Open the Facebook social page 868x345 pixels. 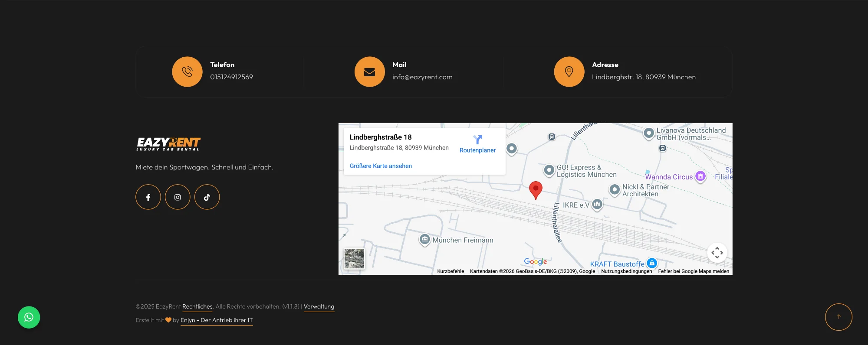click(x=148, y=197)
